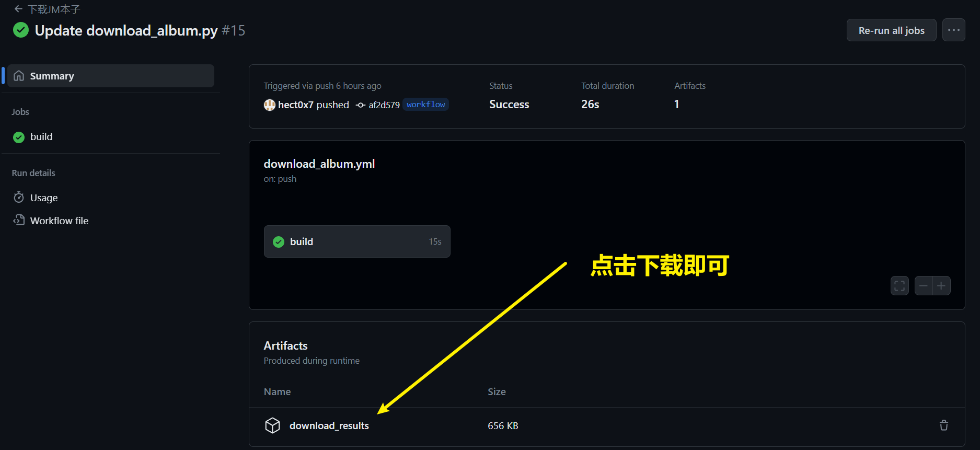Click the green success check by title
The height and width of the screenshot is (450, 980).
point(21,30)
